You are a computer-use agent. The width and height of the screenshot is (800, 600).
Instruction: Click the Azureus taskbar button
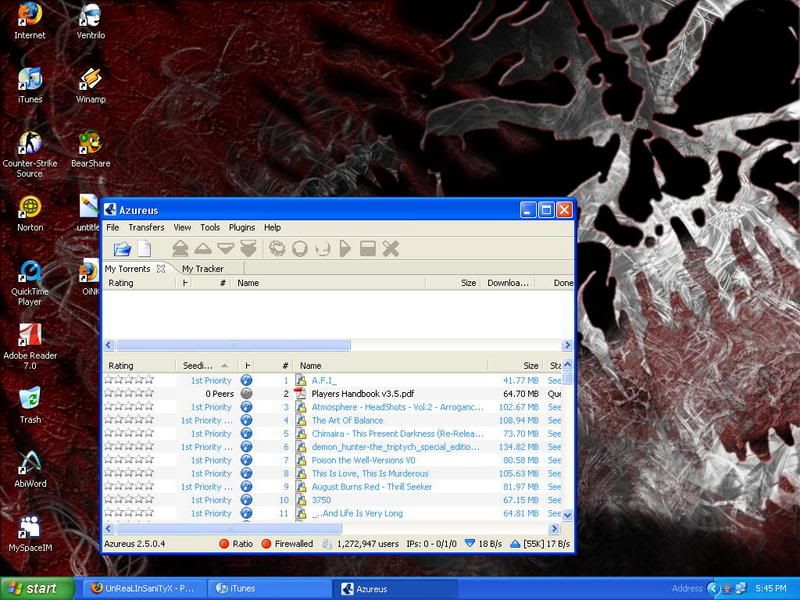[x=395, y=588]
